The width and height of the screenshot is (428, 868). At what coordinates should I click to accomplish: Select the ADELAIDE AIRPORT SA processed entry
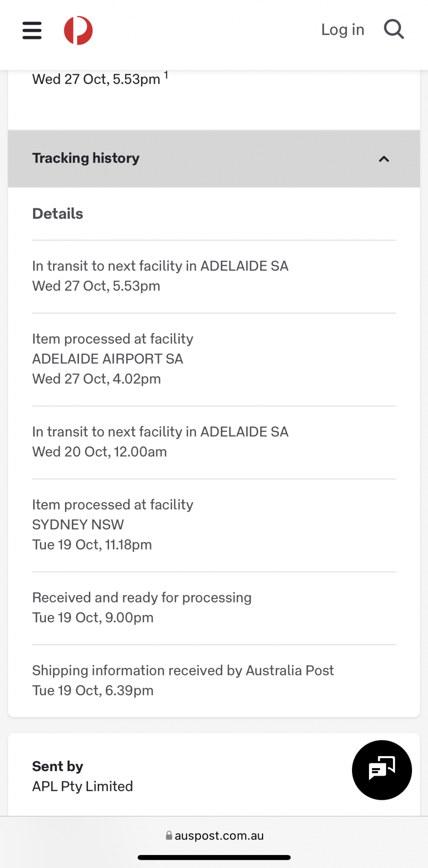(x=108, y=358)
